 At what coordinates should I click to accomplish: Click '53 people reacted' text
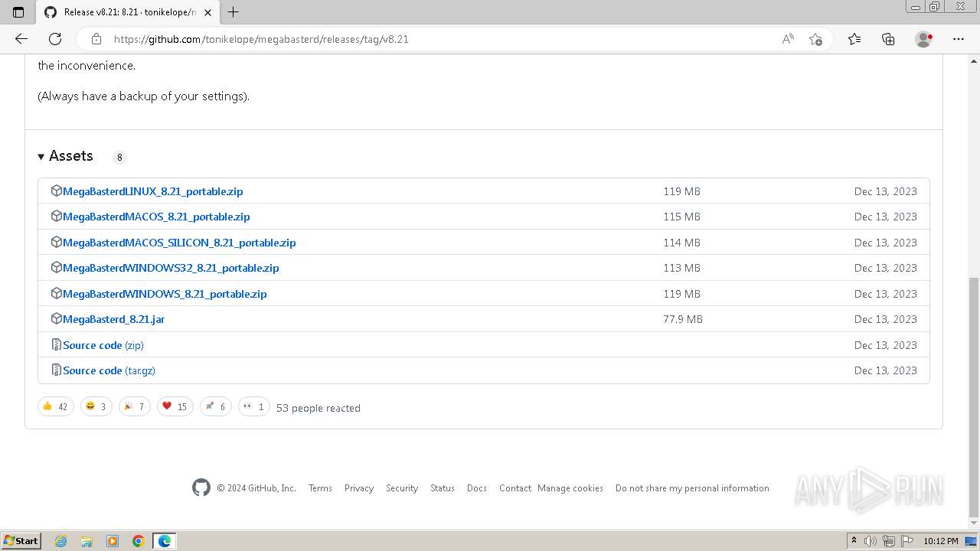318,408
